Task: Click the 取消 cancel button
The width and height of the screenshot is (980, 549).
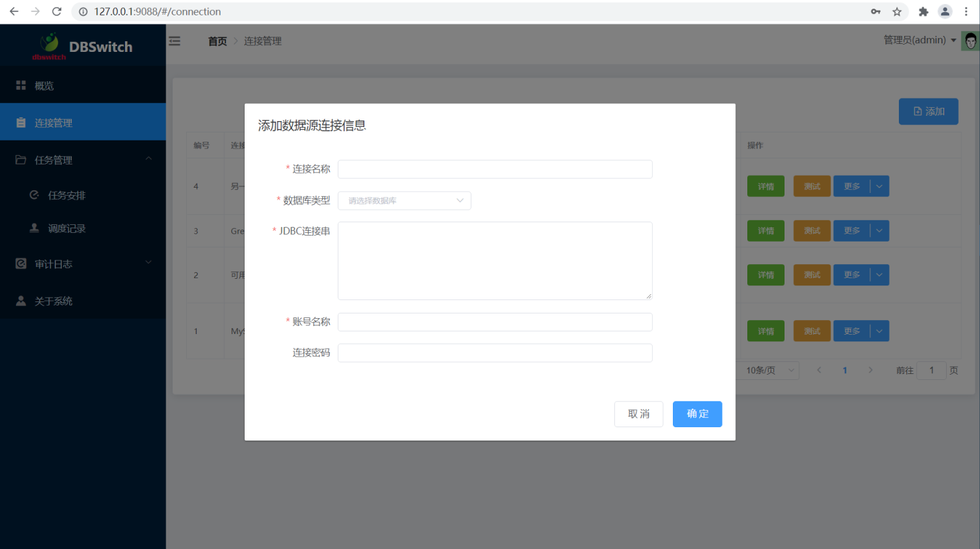Action: pyautogui.click(x=638, y=414)
